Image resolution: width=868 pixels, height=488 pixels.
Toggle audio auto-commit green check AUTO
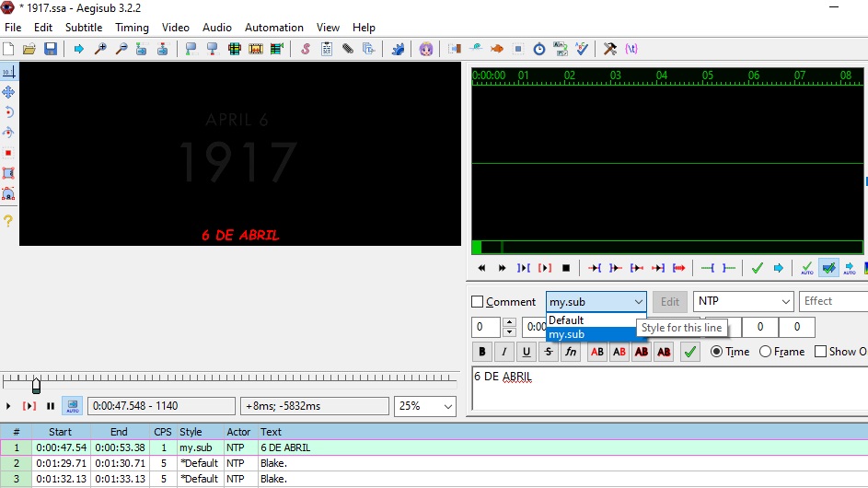(807, 268)
